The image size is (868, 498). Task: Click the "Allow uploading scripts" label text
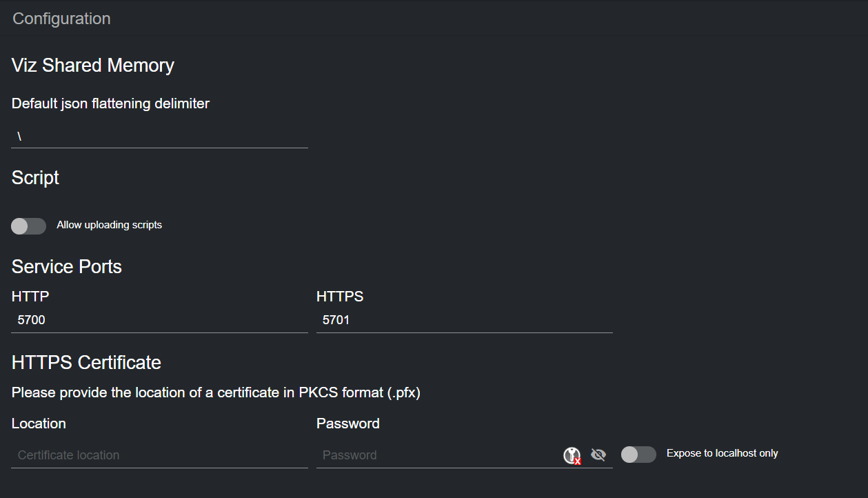pyautogui.click(x=109, y=225)
